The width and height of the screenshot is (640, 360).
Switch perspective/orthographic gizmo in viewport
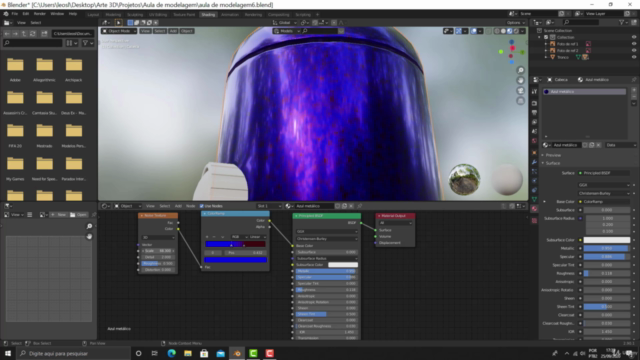tap(520, 101)
